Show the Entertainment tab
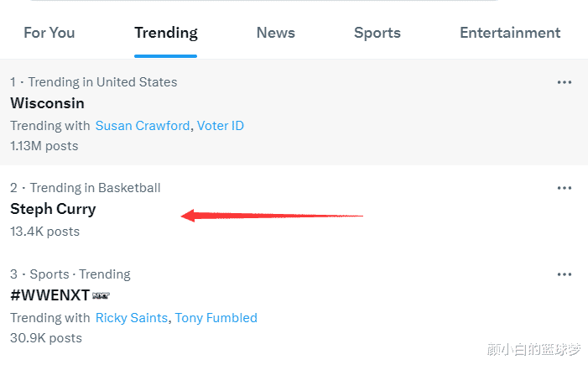 [x=510, y=33]
